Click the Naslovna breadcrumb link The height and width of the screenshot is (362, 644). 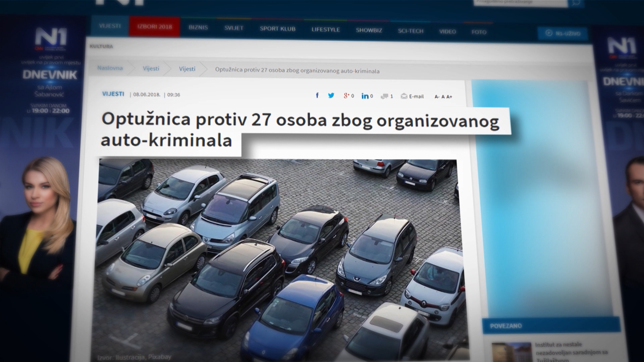coord(110,68)
